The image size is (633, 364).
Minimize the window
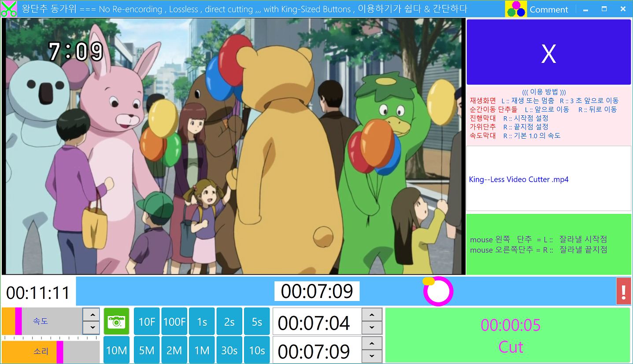pos(585,9)
